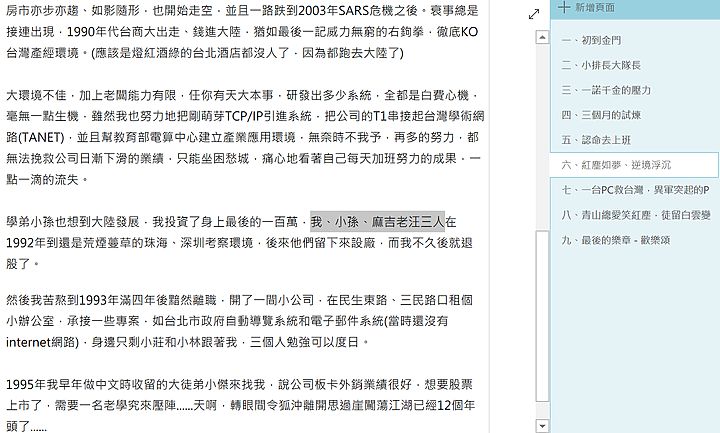This screenshot has width=720, height=433.
Task: Open page 九、最後的樂章 - 歡樂頌
Action: click(x=616, y=240)
